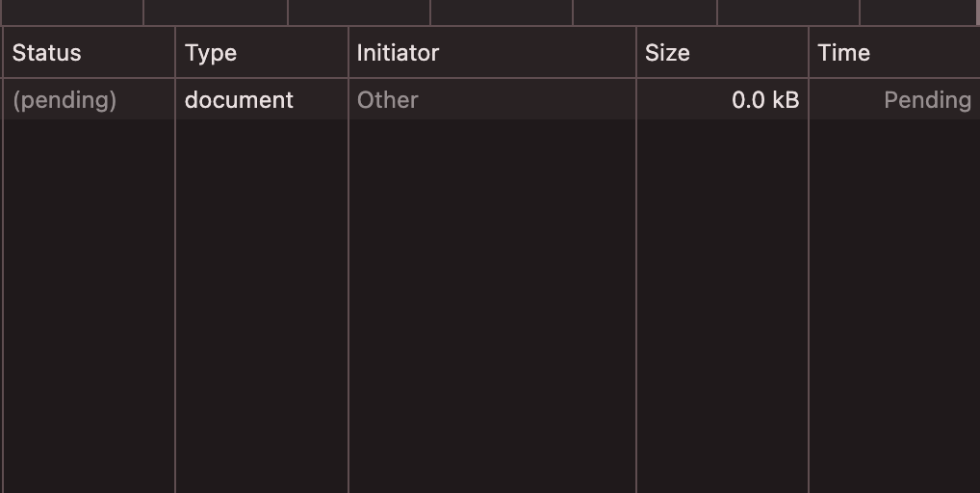
Task: Click divider between Status and Type headers
Action: tap(175, 53)
